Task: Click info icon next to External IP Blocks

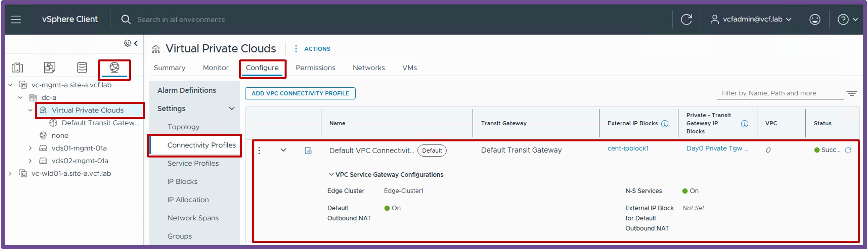Action: [x=664, y=124]
